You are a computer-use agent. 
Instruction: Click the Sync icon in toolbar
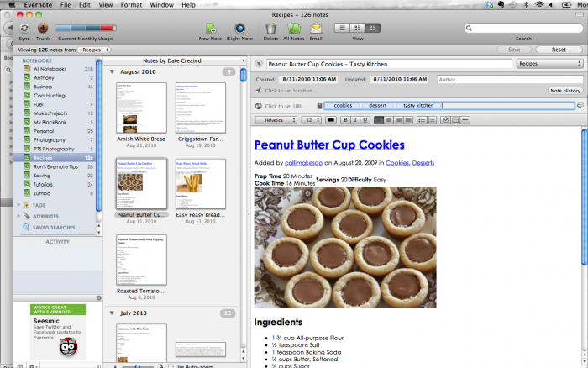coord(24,28)
